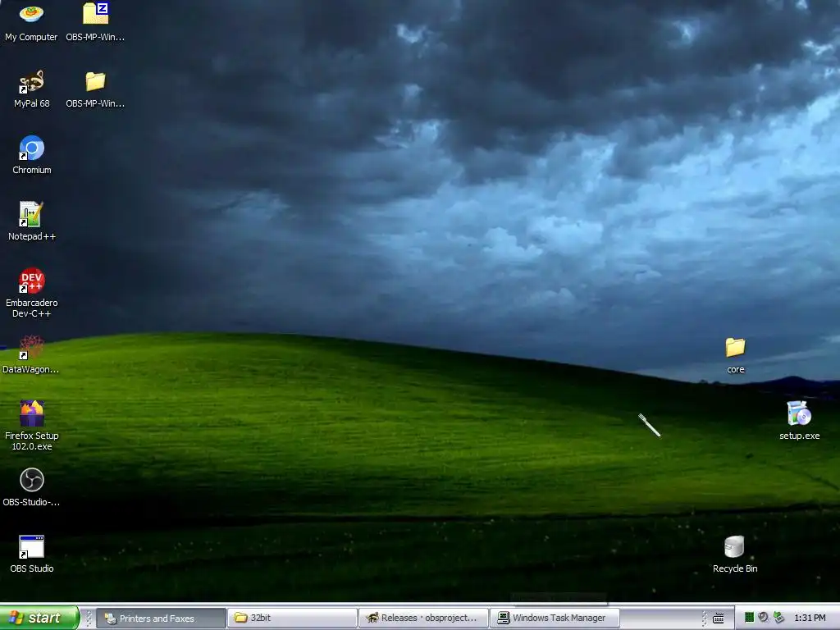
Task: Switch to the 32bit folder window
Action: pyautogui.click(x=293, y=619)
